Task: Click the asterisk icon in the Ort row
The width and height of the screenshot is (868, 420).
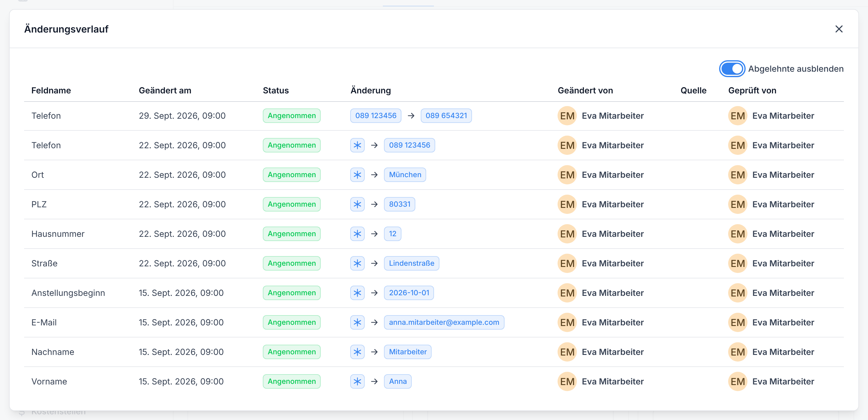Action: (x=357, y=175)
